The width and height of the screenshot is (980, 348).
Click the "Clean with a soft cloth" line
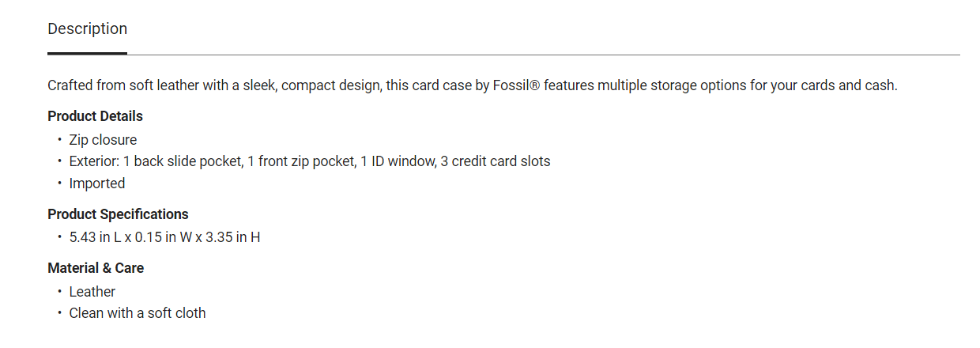138,313
